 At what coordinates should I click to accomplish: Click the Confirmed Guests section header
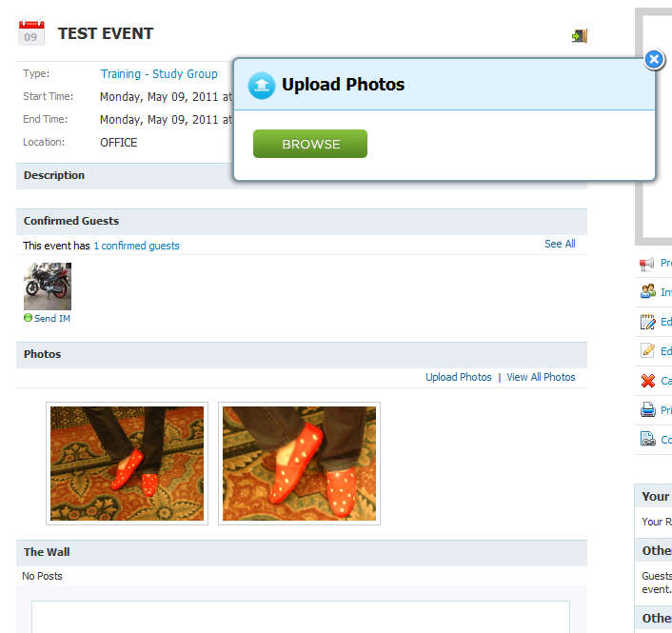click(x=302, y=222)
